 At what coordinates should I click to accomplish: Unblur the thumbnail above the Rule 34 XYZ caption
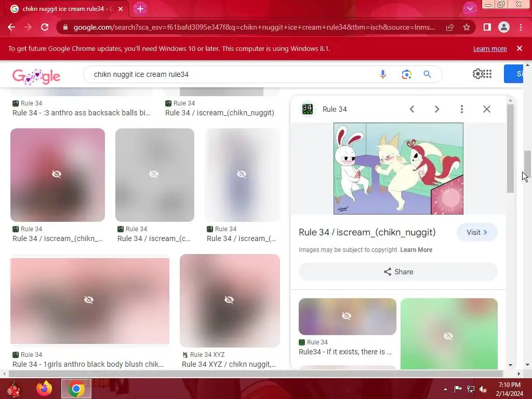230,301
